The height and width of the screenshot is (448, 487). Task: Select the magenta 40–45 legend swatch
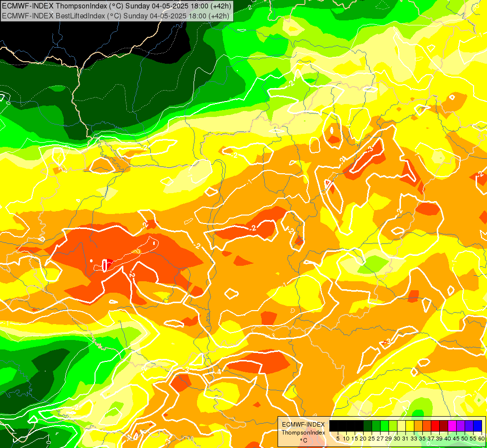click(x=452, y=426)
